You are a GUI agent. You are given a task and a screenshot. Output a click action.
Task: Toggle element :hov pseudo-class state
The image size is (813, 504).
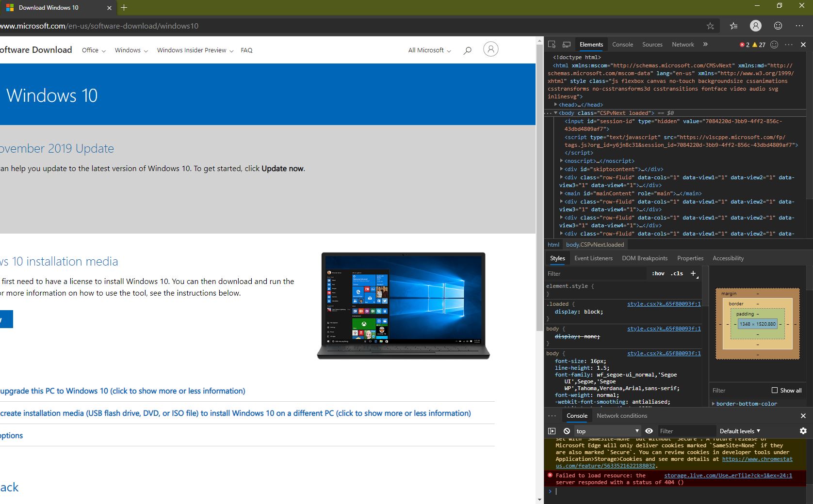pyautogui.click(x=658, y=273)
